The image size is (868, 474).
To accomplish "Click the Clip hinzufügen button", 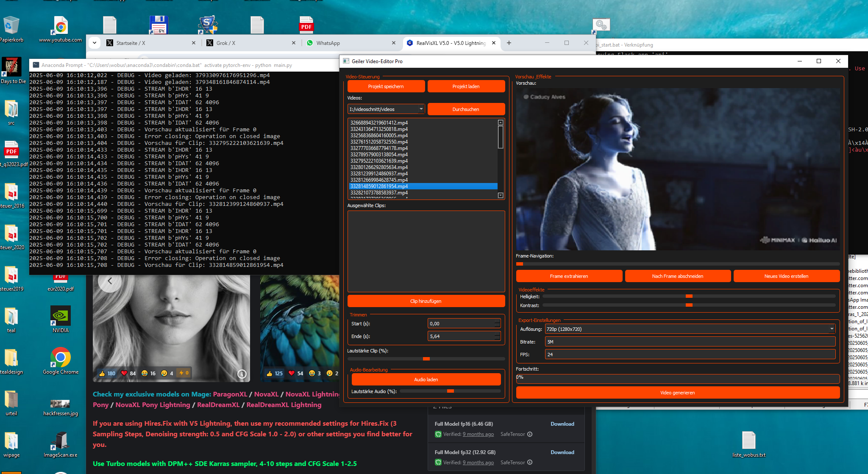I will click(x=426, y=301).
